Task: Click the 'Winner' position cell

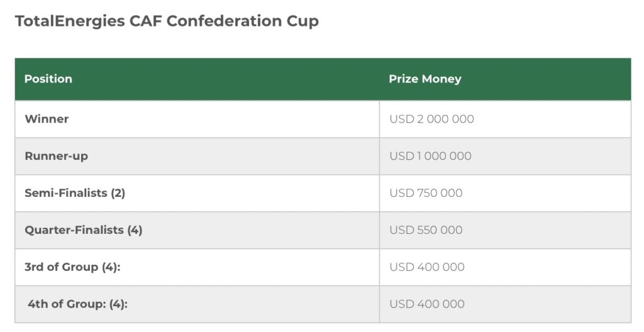Action: [47, 119]
